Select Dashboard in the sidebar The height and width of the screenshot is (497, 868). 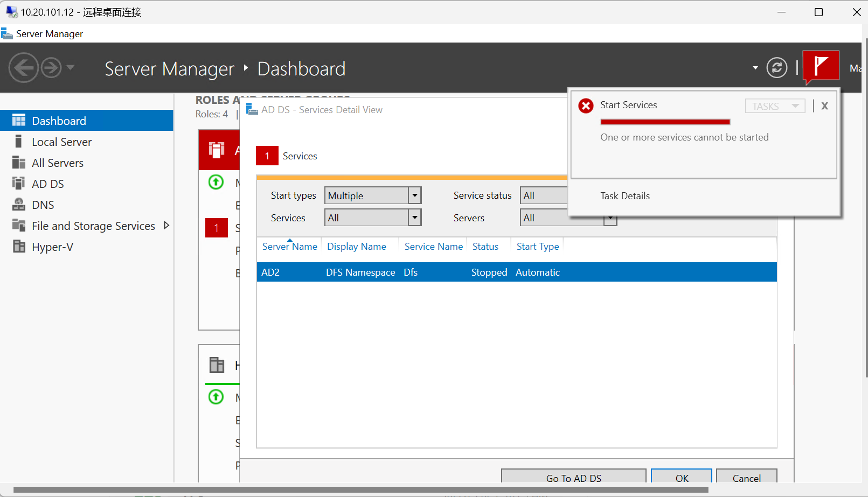pyautogui.click(x=87, y=121)
